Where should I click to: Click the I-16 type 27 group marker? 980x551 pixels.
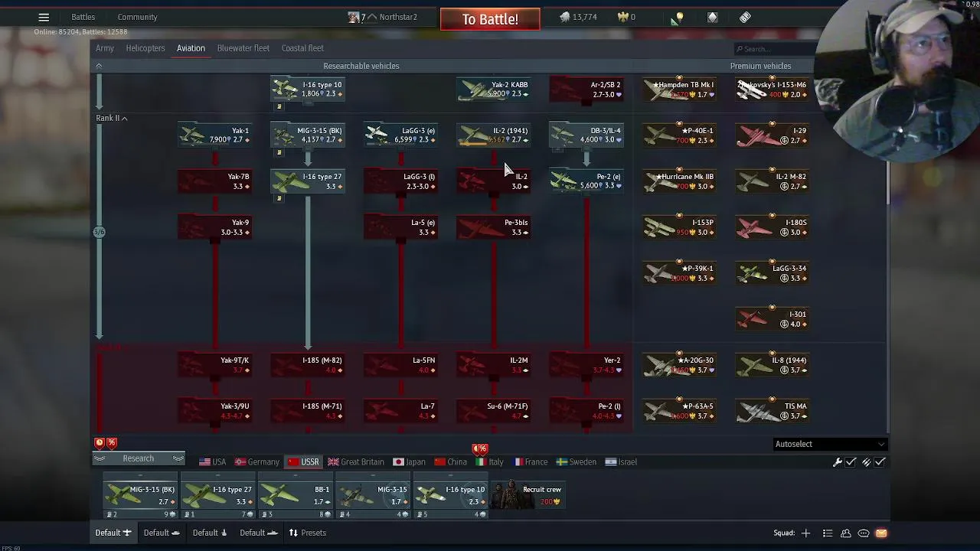click(279, 198)
